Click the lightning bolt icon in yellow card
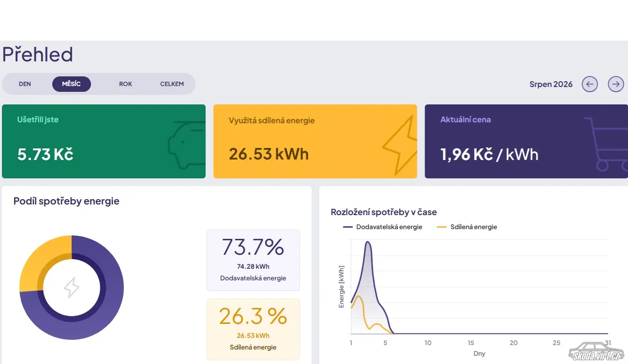Image resolution: width=628 pixels, height=364 pixels. (x=399, y=145)
